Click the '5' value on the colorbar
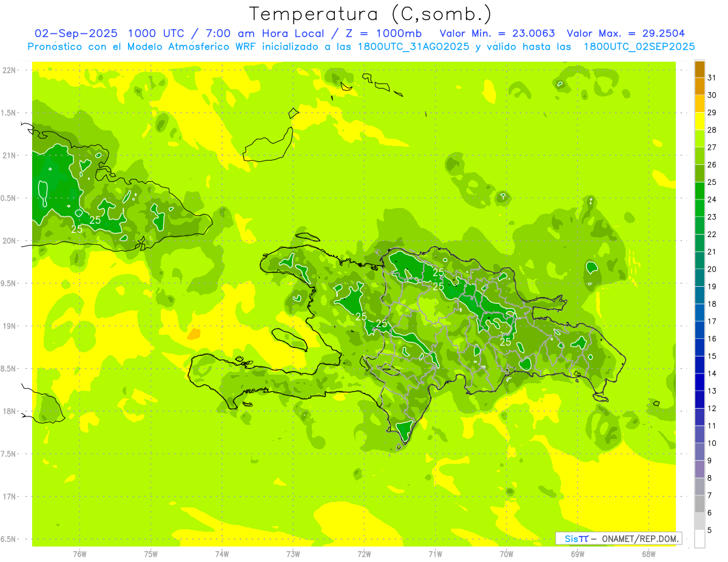Screen dimensions: 728x562 coord(710,530)
